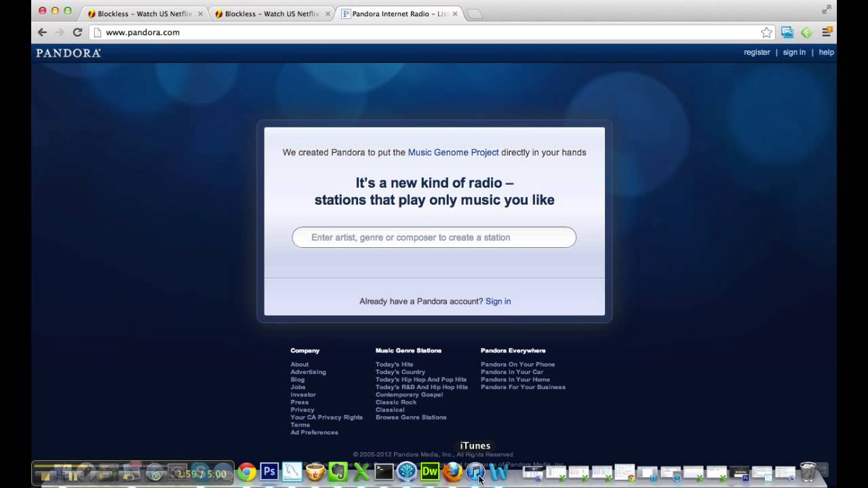Screen dimensions: 868x488
Task: Open the Jobs footer link
Action: click(x=298, y=387)
